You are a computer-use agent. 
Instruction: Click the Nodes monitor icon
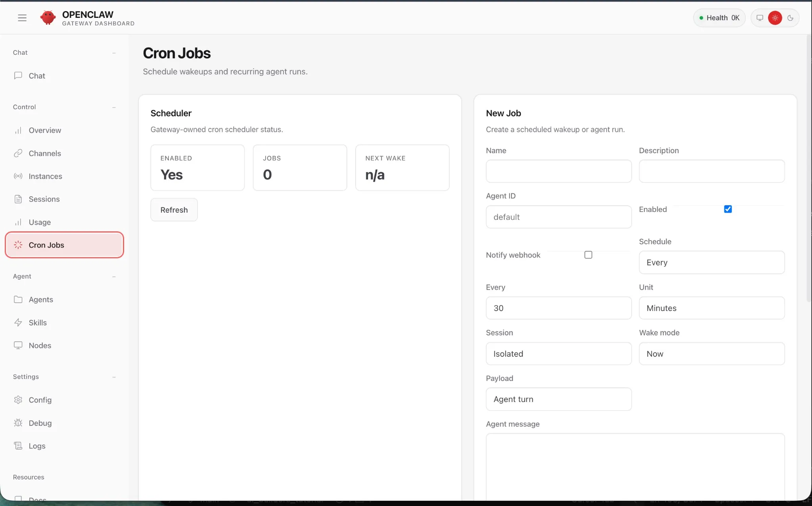(18, 345)
